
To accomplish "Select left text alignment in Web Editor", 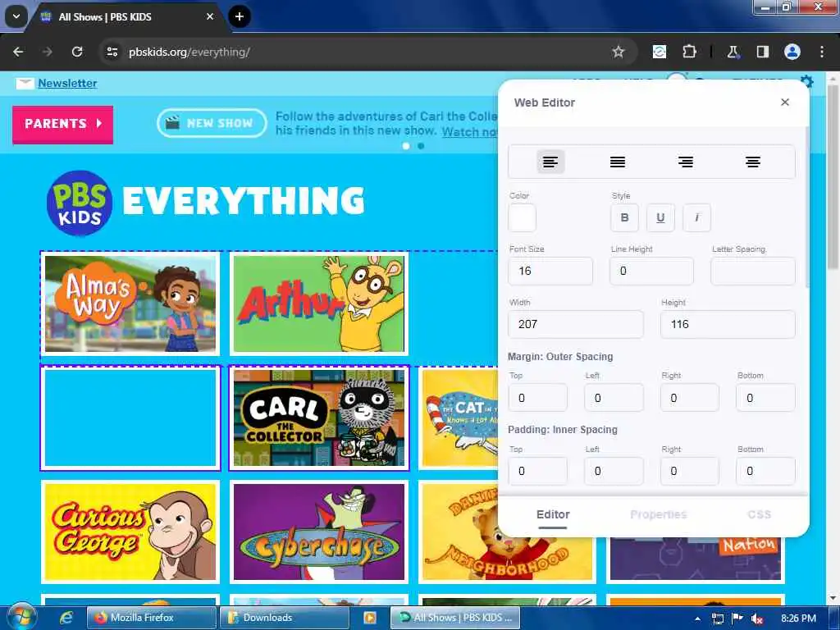I will pos(550,162).
